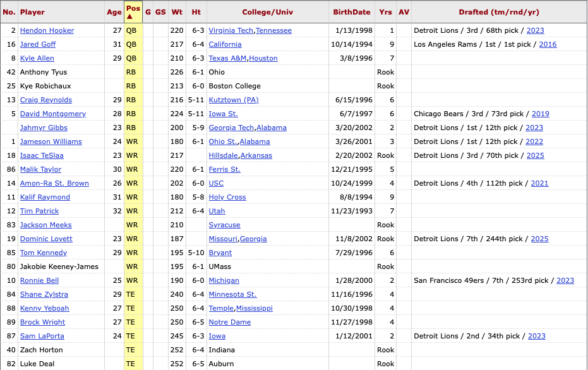Sort by Wt column header
This screenshot has width=588, height=370.
pos(177,12)
